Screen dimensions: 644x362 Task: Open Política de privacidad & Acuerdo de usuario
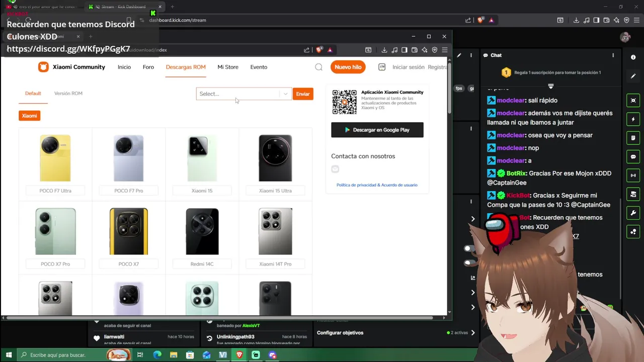pyautogui.click(x=377, y=185)
